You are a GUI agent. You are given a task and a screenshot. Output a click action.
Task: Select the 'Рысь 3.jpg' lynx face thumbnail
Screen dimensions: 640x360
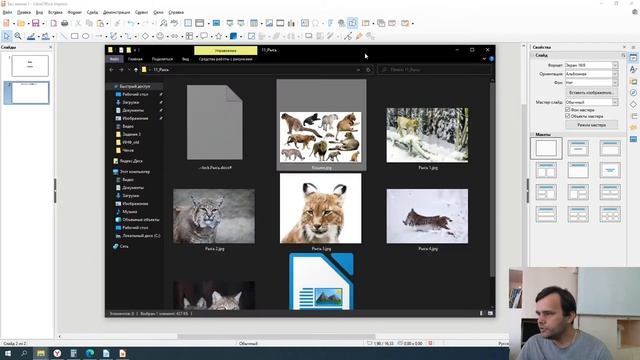(x=320, y=208)
